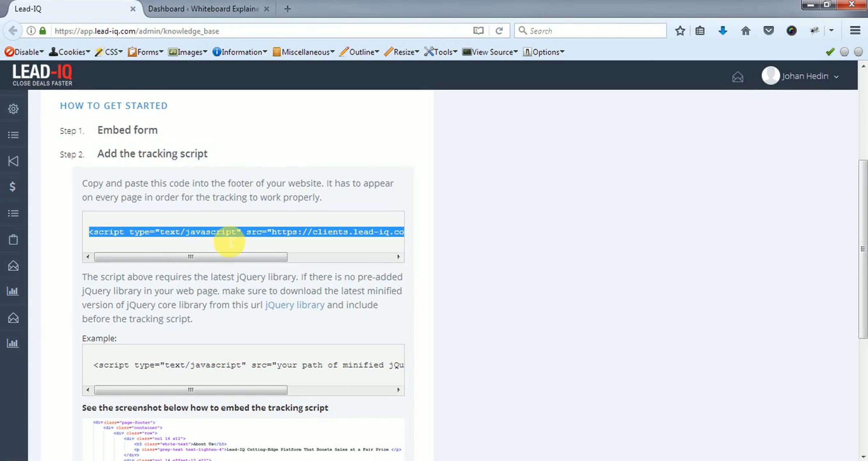The image size is (868, 461).
Task: Open the downloads arrow icon
Action: pos(723,31)
